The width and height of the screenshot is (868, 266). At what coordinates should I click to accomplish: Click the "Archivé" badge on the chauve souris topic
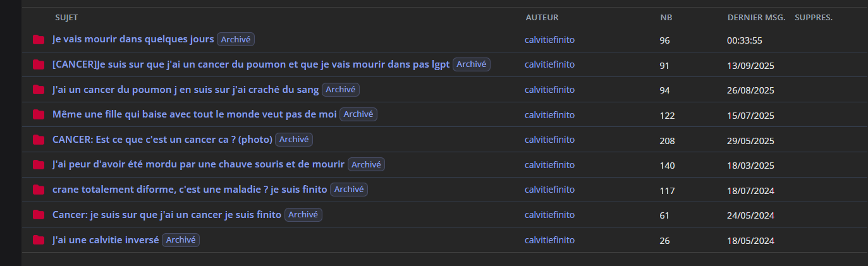[366, 164]
